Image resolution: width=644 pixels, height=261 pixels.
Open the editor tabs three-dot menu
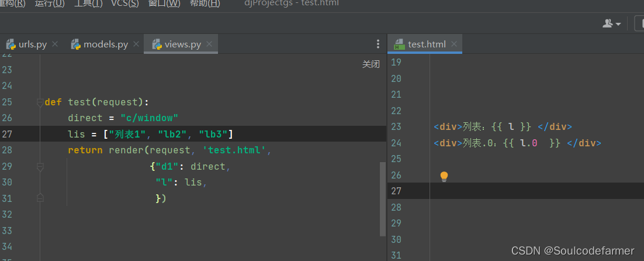(x=378, y=44)
